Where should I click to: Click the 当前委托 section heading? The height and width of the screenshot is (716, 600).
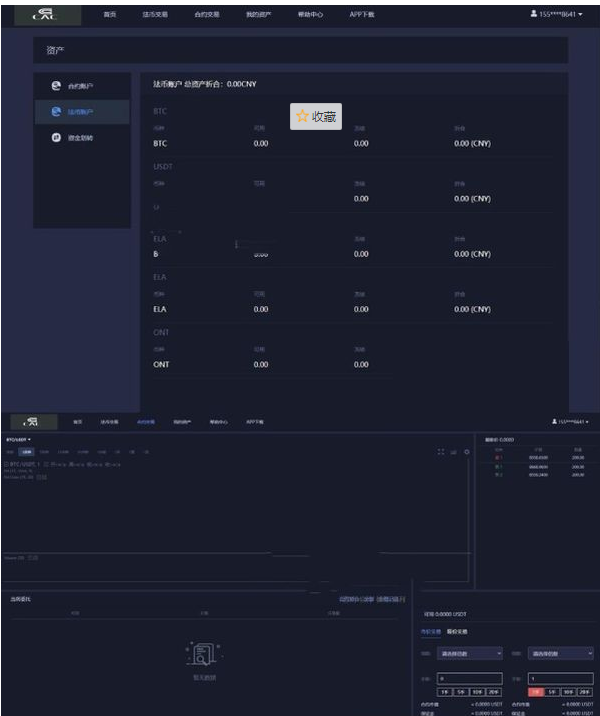tap(20, 599)
